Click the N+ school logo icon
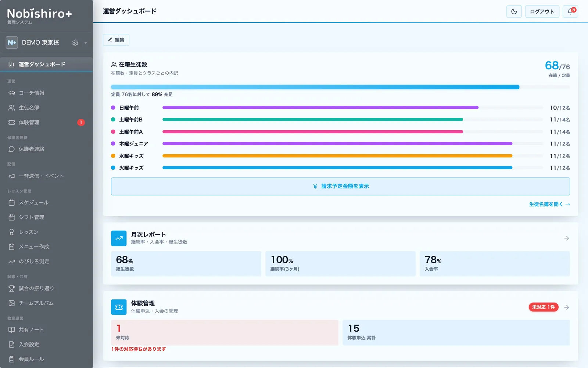588x368 pixels. [12, 42]
